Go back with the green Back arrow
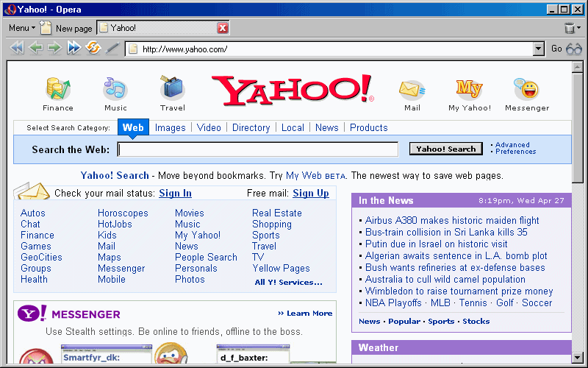 click(36, 48)
